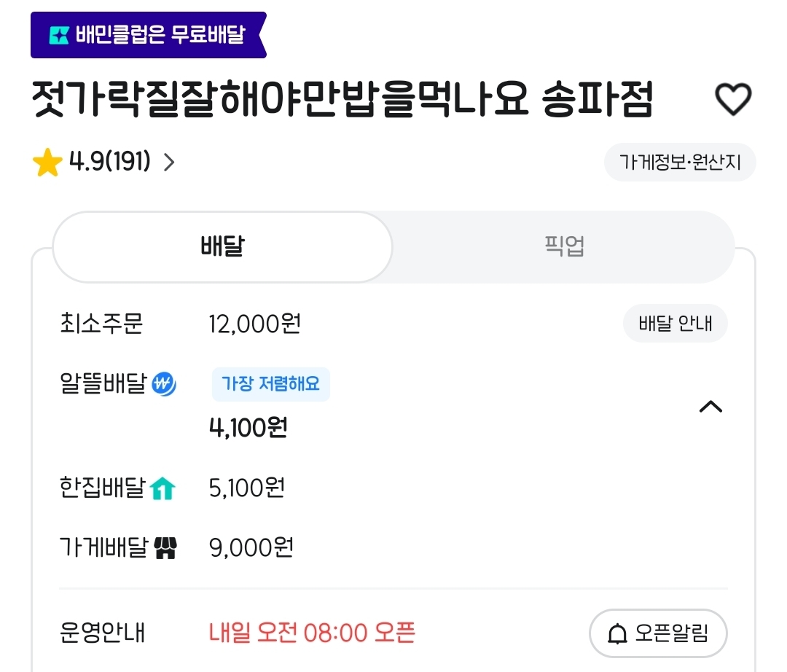787x672 pixels.
Task: Tap the 가장 저렴해요 label
Action: [270, 384]
